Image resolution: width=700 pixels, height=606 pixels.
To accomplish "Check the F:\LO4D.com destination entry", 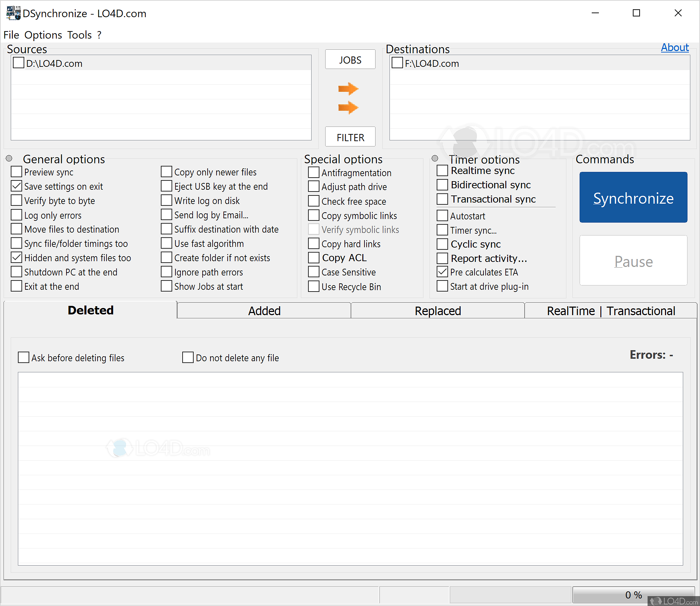I will 397,63.
